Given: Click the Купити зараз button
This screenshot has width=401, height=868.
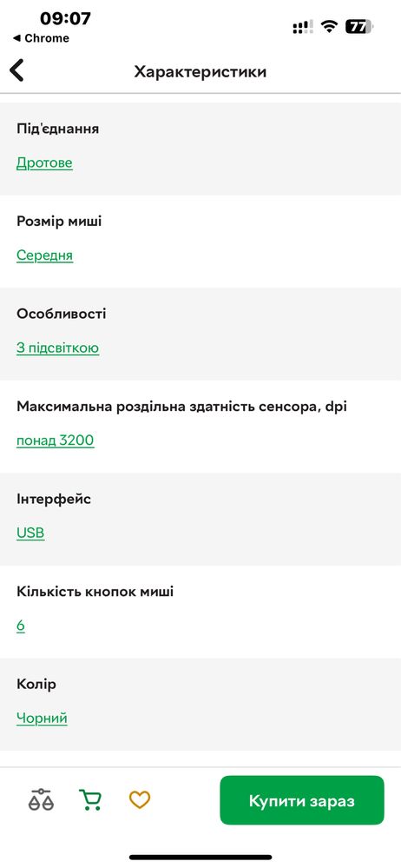Looking at the screenshot, I should point(302,800).
